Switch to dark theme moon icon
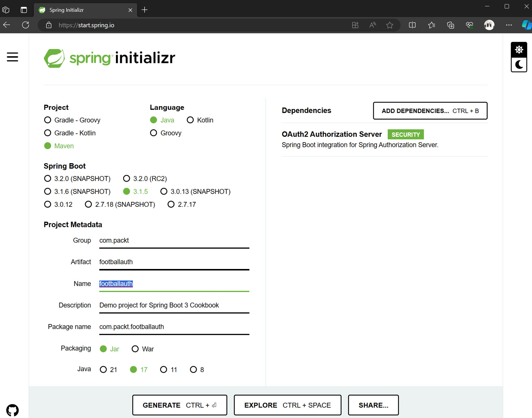 click(519, 65)
